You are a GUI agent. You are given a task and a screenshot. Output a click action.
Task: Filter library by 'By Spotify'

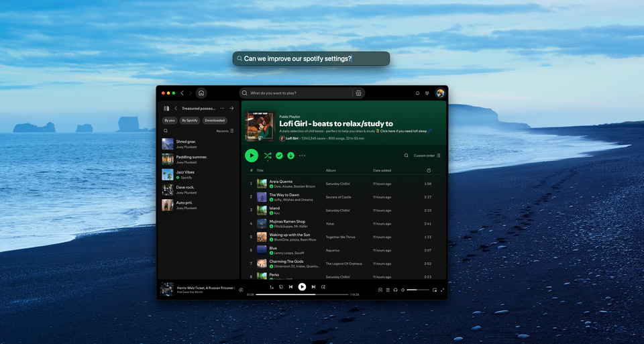coord(190,120)
